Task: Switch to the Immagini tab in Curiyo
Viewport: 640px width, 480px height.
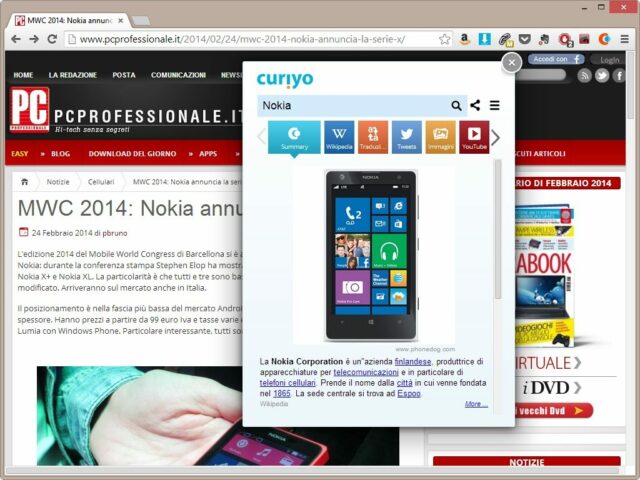Action: point(440,137)
